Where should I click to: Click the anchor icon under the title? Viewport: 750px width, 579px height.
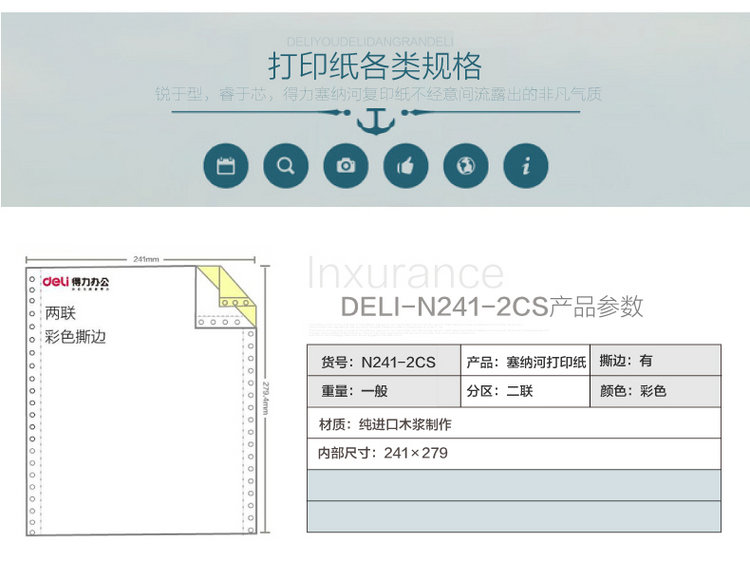point(376,122)
